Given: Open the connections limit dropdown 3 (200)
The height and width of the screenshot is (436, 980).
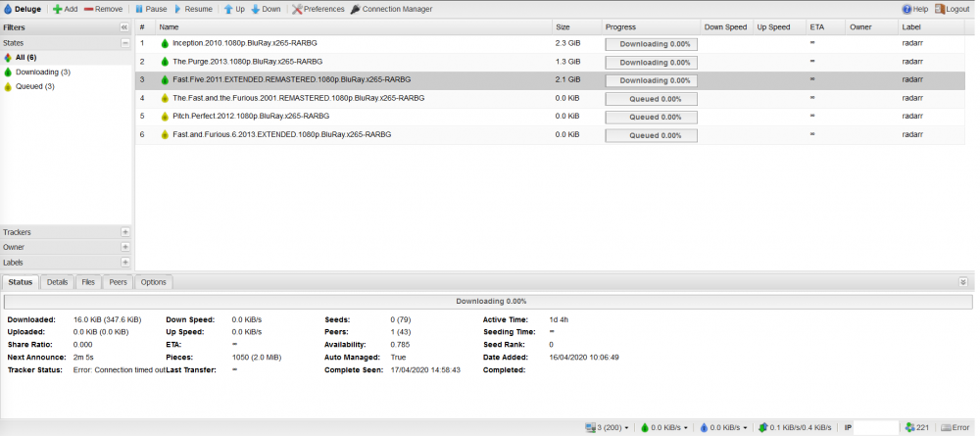Looking at the screenshot, I should (607, 428).
